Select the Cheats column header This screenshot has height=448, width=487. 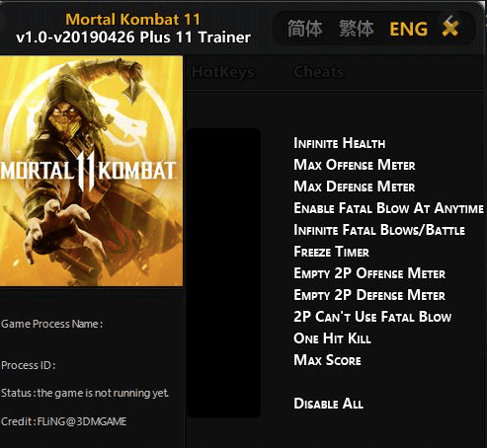(318, 72)
